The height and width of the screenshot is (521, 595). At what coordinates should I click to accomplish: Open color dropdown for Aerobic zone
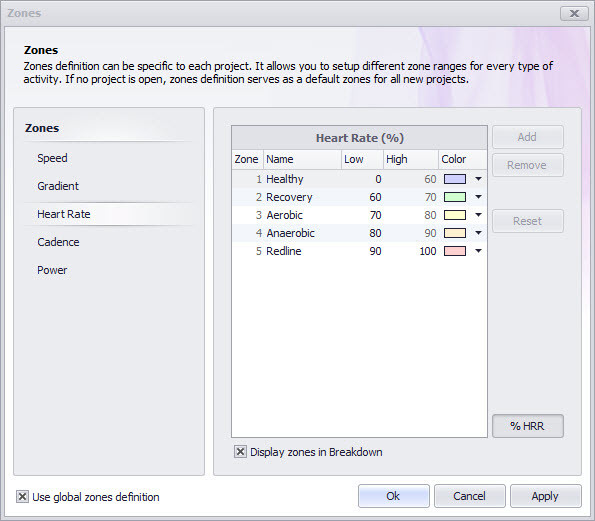479,215
